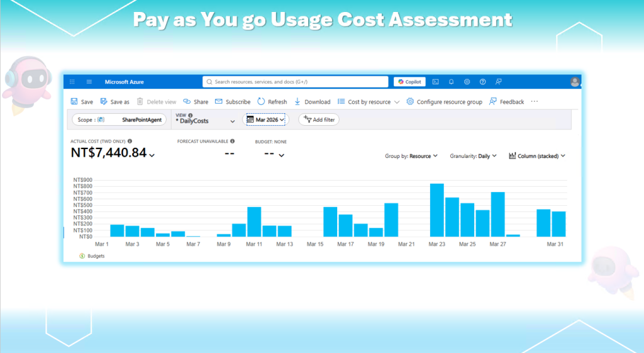This screenshot has height=353, width=644.
Task: Select the Mar 11 tall cost bar
Action: click(x=254, y=222)
